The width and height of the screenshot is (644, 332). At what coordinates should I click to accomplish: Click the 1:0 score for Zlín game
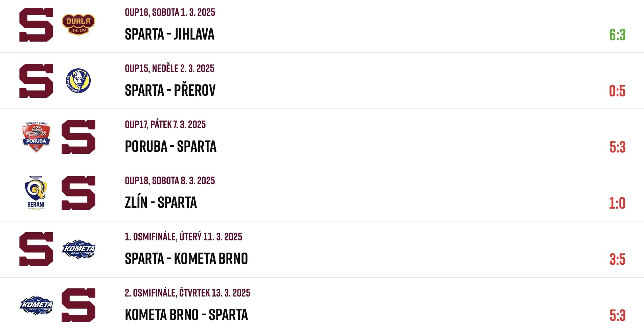[617, 203]
